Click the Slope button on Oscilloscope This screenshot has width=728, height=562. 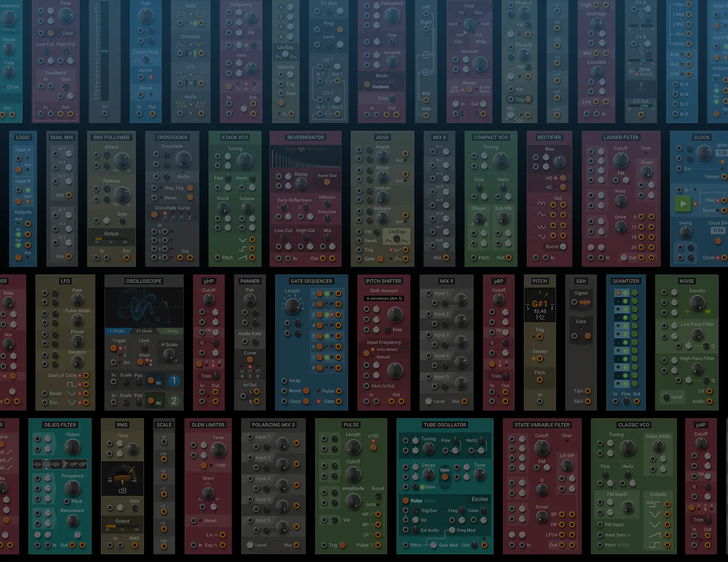[140, 362]
